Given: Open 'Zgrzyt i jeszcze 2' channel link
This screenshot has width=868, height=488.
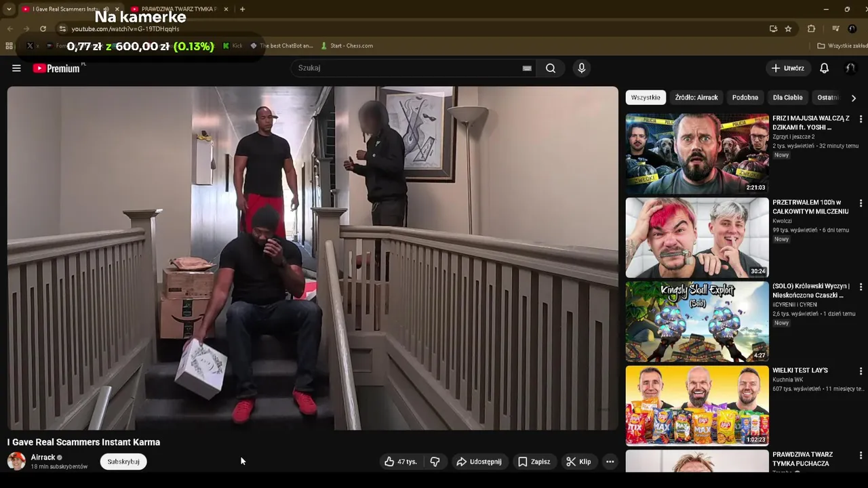Looking at the screenshot, I should pyautogui.click(x=793, y=136).
